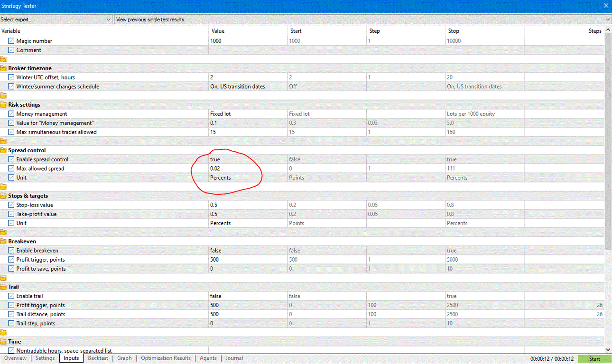612x364 pixels.
Task: Click the scrollbar down arrow
Action: 608,351
